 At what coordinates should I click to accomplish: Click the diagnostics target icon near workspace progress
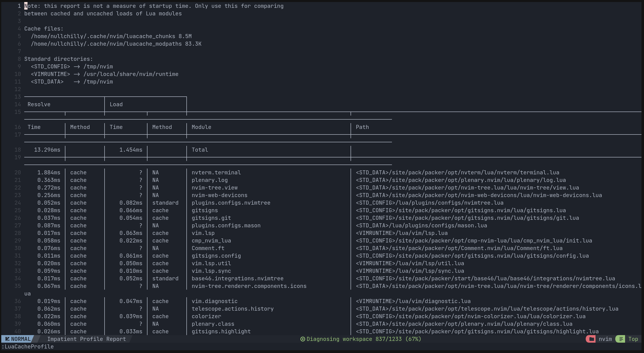[303, 339]
